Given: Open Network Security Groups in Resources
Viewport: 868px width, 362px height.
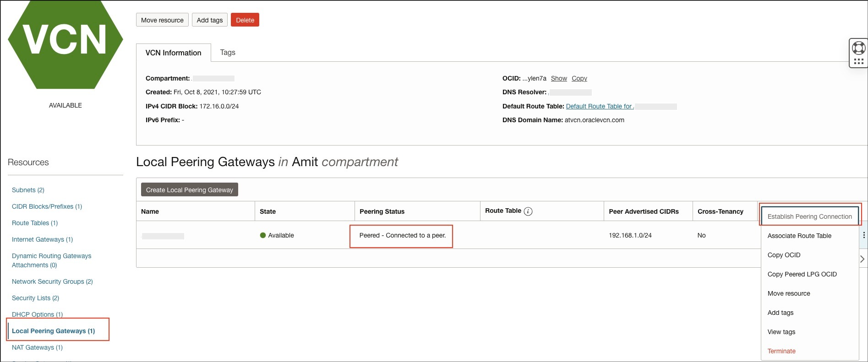Looking at the screenshot, I should tap(52, 281).
